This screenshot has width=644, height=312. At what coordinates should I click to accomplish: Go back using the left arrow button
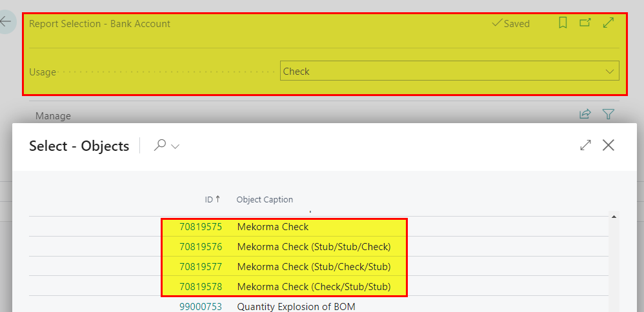[6, 21]
